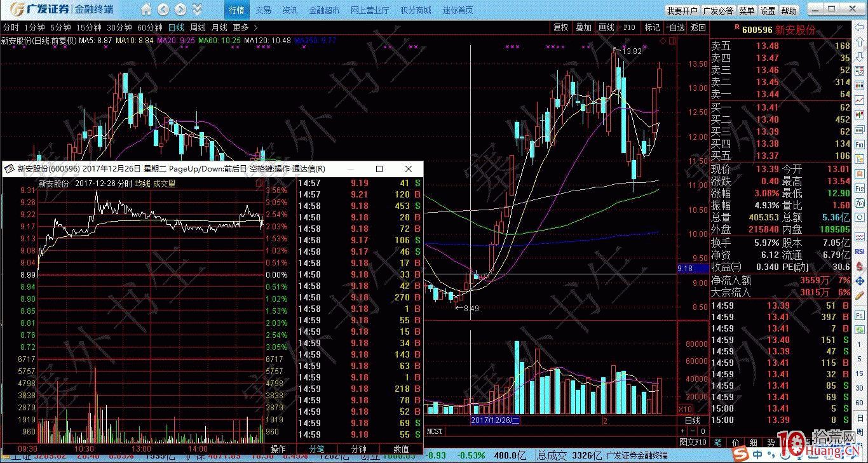Click the F10 button in chart toolbar
The width and height of the screenshot is (868, 463).
(x=629, y=27)
